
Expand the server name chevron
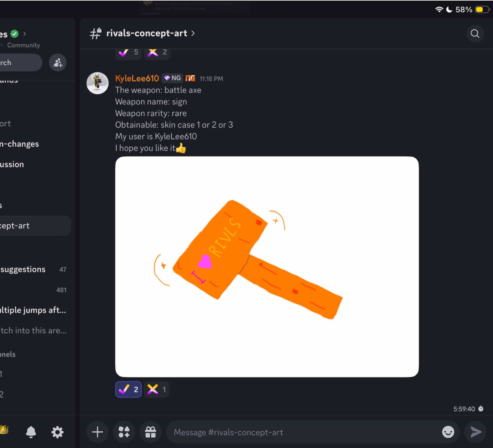(25, 34)
